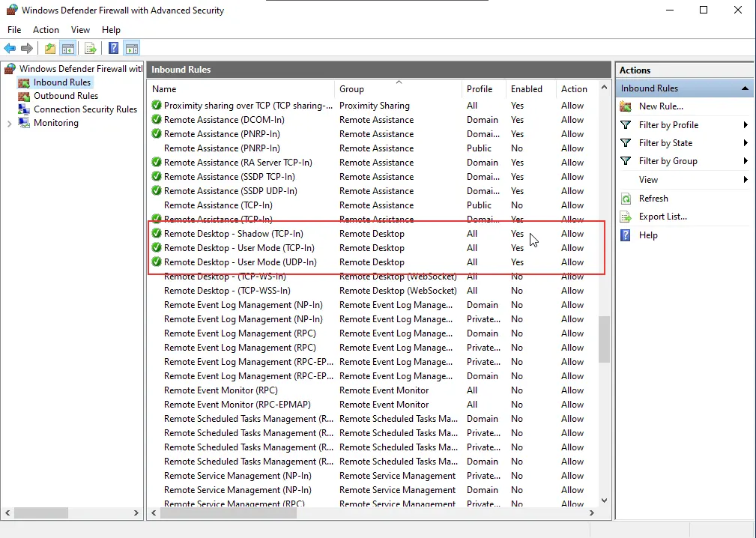This screenshot has width=756, height=538.
Task: Click green checkmark of Remote Desktop - Shadow rule
Action: (x=157, y=234)
